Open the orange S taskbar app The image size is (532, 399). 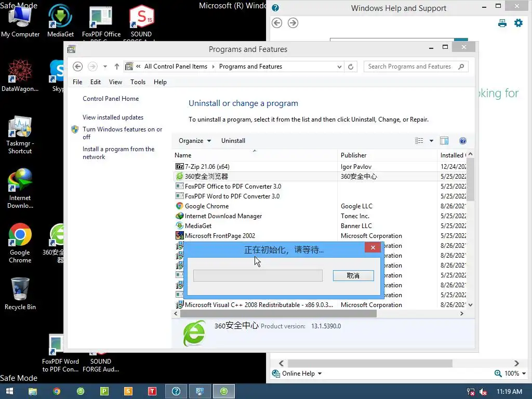(128, 391)
